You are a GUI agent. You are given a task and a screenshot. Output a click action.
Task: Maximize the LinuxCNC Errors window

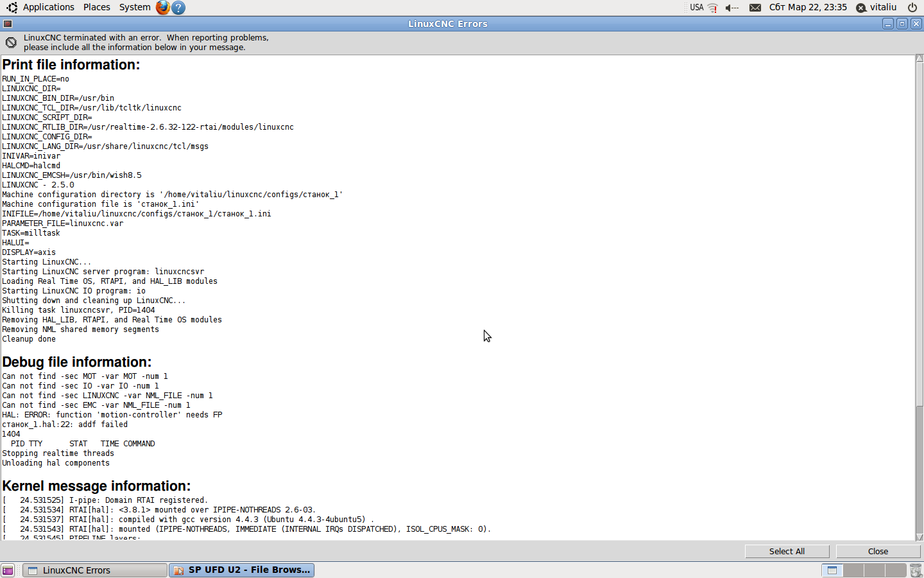coord(902,24)
